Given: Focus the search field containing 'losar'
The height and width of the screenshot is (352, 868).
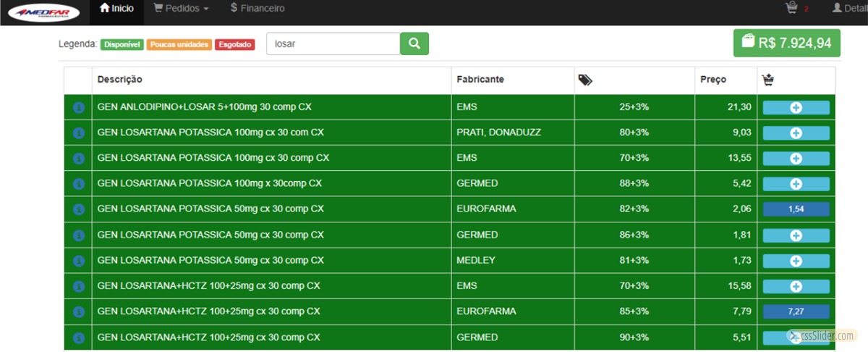Looking at the screenshot, I should click(333, 43).
